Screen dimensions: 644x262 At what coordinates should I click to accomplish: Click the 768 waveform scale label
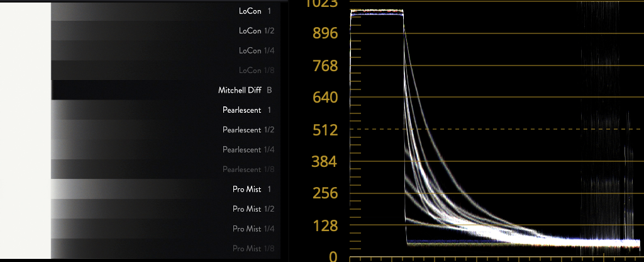[325, 65]
